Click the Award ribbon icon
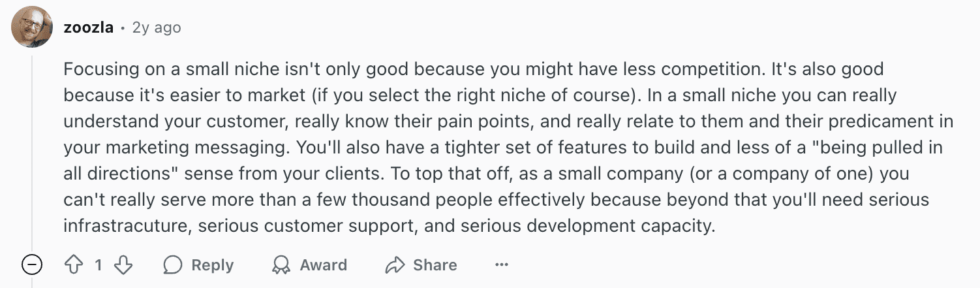Image resolution: width=980 pixels, height=288 pixels. coord(281,264)
